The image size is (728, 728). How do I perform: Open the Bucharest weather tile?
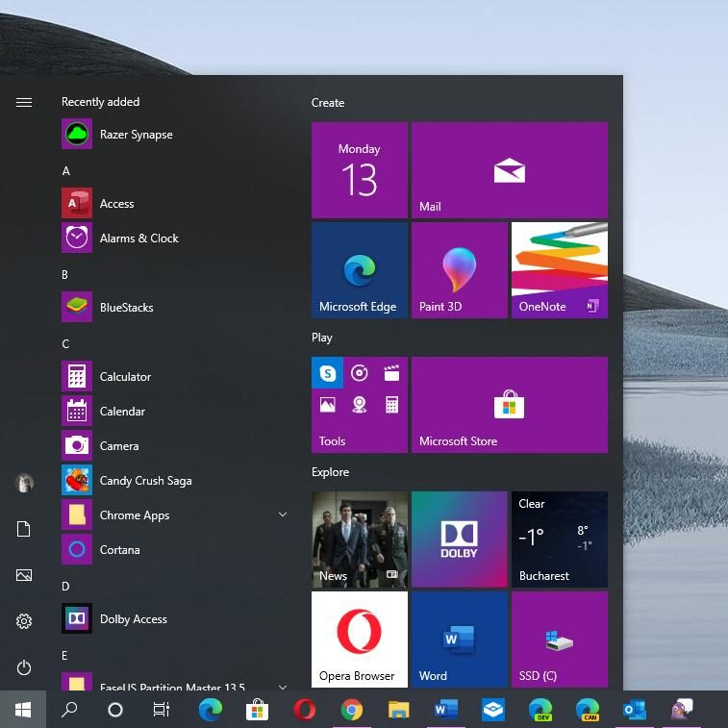click(x=560, y=540)
